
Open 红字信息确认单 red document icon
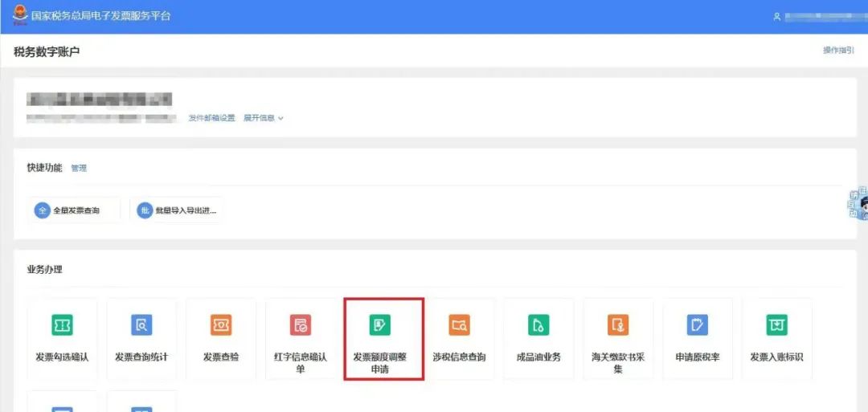point(301,325)
